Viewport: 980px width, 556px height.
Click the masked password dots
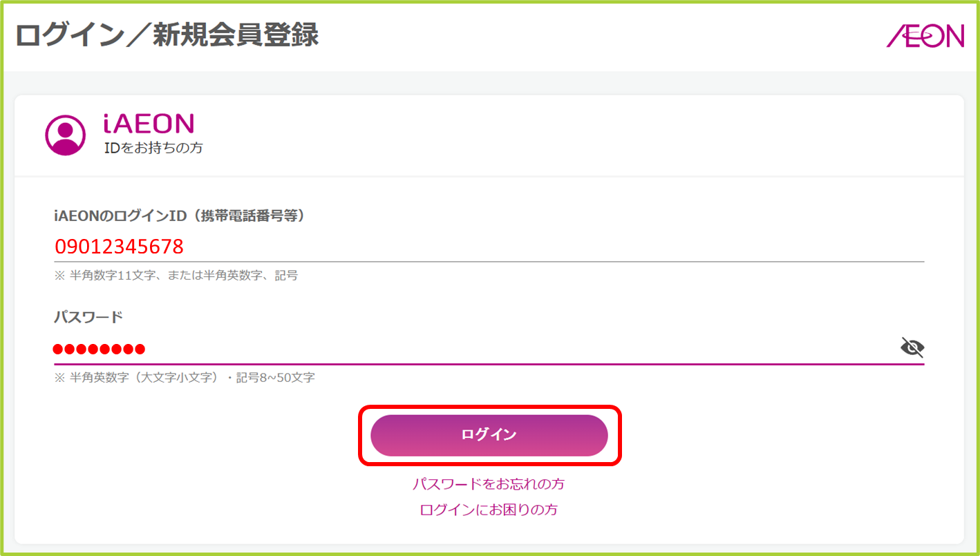[100, 348]
